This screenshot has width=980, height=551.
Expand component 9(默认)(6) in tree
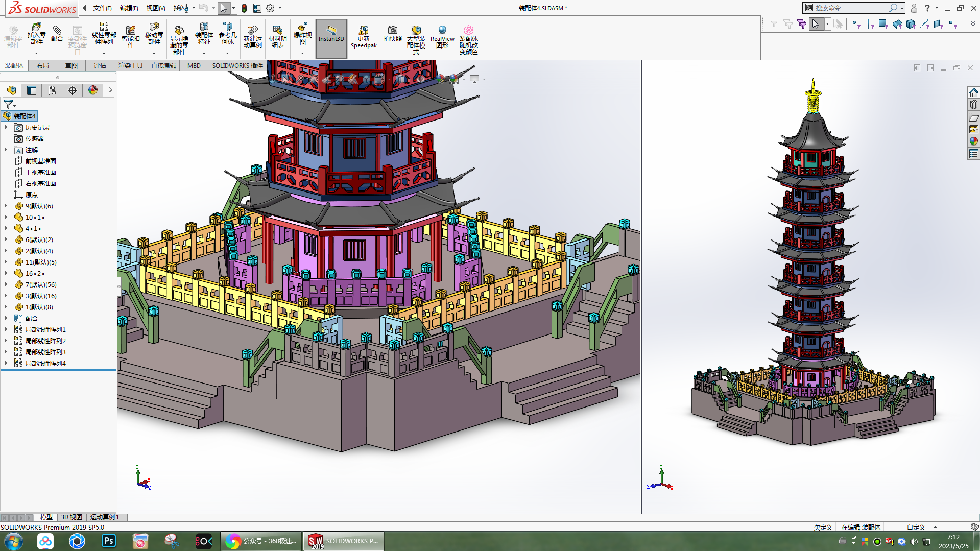(x=6, y=206)
